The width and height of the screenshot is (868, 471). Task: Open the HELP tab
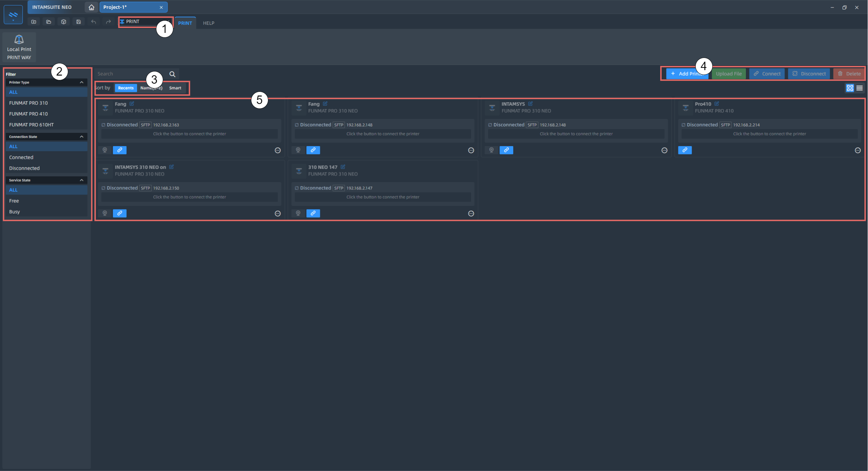pyautogui.click(x=209, y=23)
